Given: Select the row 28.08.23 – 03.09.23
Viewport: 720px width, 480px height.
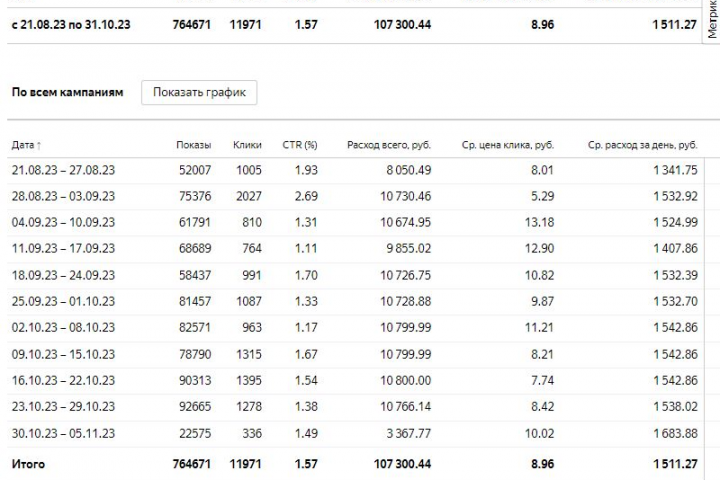Looking at the screenshot, I should click(x=355, y=197).
